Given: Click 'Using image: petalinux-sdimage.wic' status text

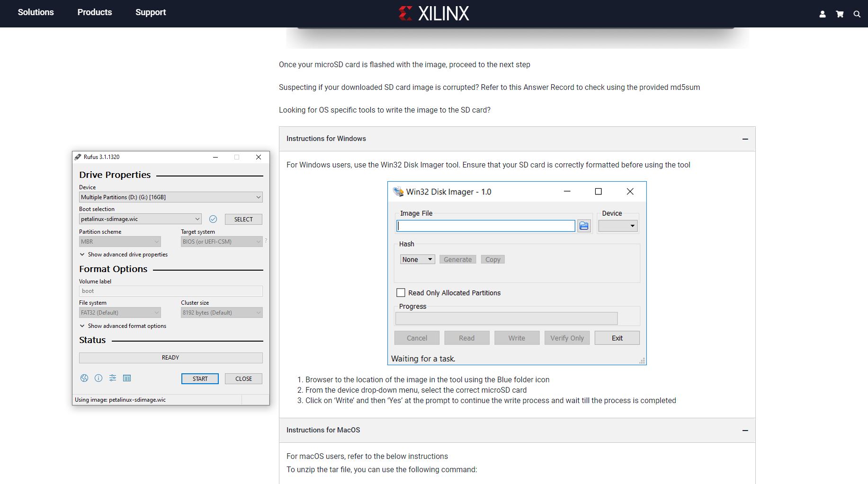Looking at the screenshot, I should 120,400.
